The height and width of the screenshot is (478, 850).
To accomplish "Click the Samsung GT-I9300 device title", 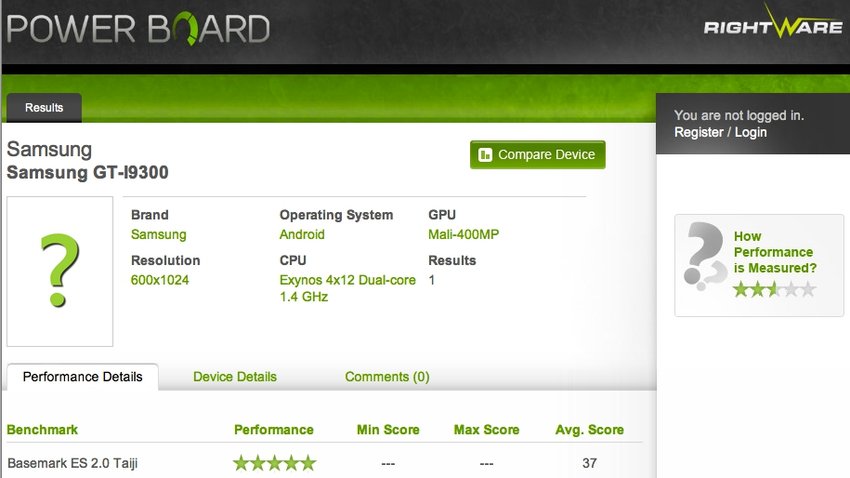I will tap(87, 172).
